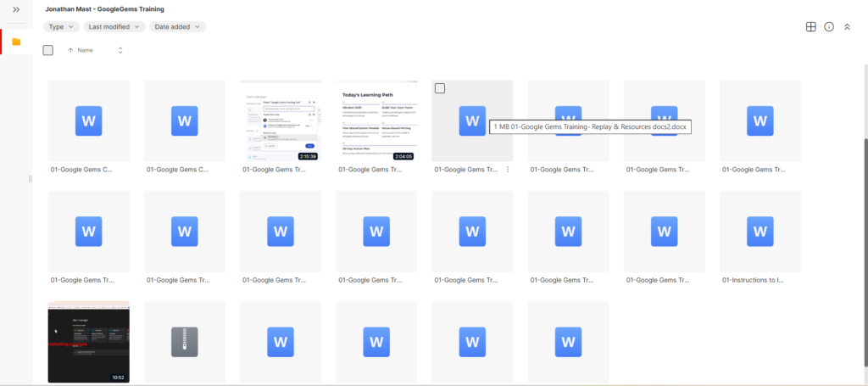Screen dimensions: 868x386
Task: Tick the select-all checkbox beside Name
Action: pyautogui.click(x=48, y=50)
